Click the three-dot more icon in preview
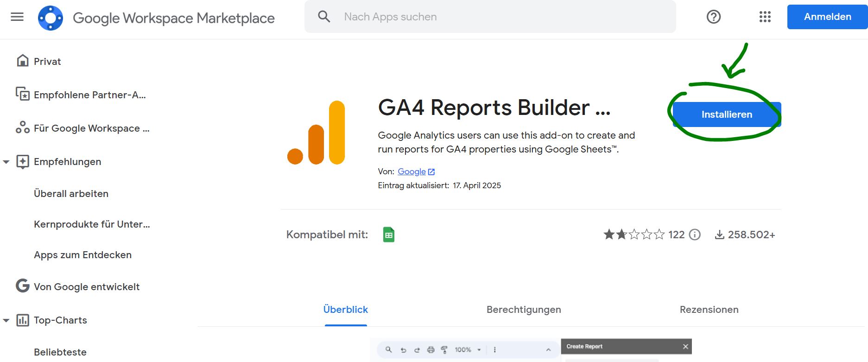This screenshot has height=362, width=868. (x=495, y=350)
